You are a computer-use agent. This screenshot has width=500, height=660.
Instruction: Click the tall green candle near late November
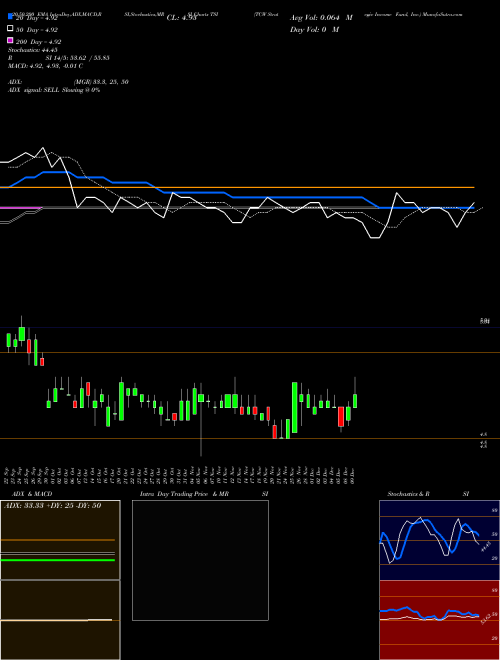(x=295, y=407)
